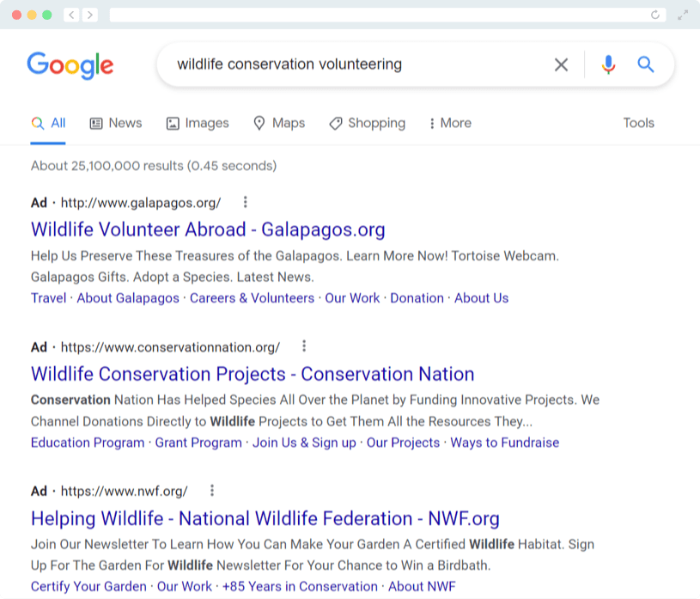700x599 pixels.
Task: Clear the search query with the X icon
Action: (x=561, y=64)
